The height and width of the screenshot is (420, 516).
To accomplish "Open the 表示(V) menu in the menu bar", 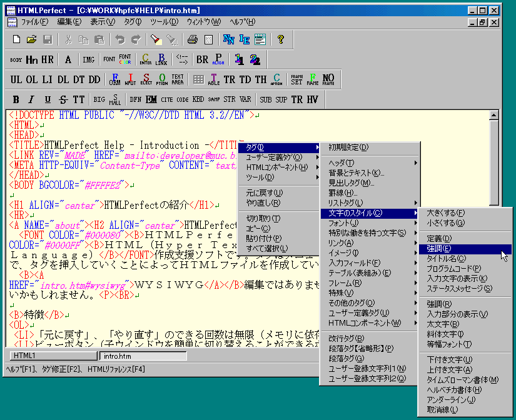I will (x=103, y=22).
